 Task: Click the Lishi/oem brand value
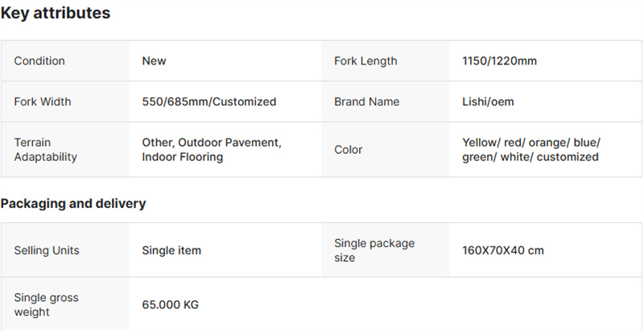click(488, 101)
